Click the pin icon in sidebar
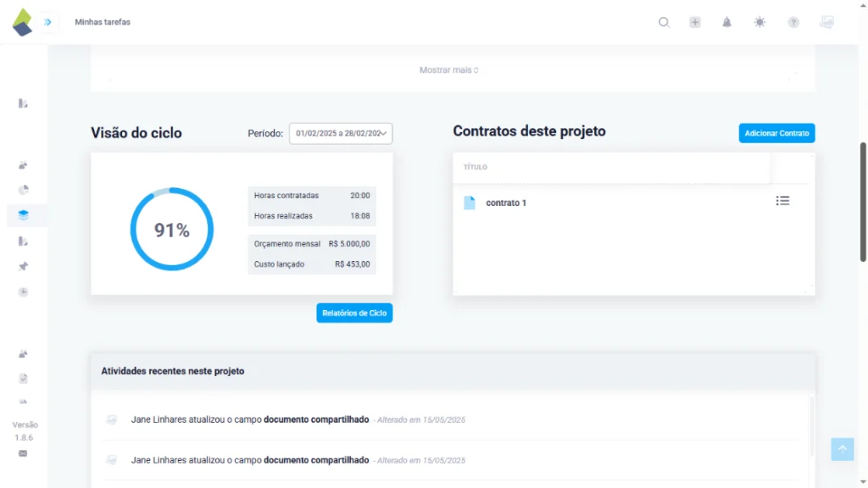This screenshot has height=488, width=868. tap(24, 266)
